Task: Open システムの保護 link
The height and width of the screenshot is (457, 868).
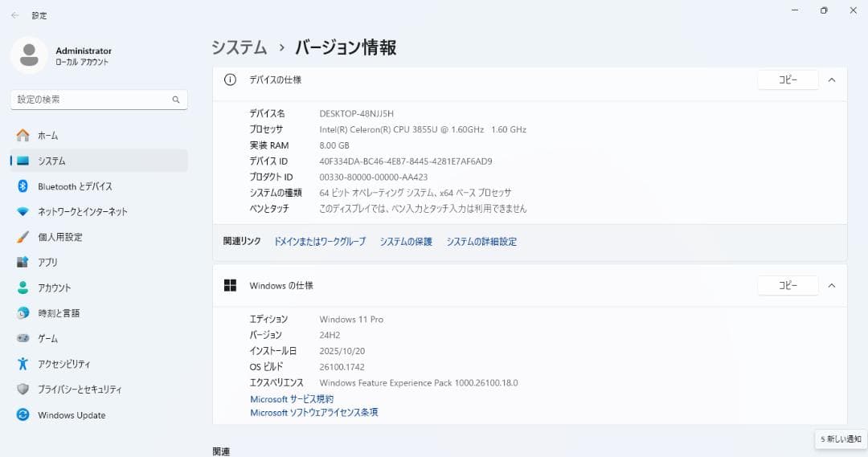Action: pos(406,241)
